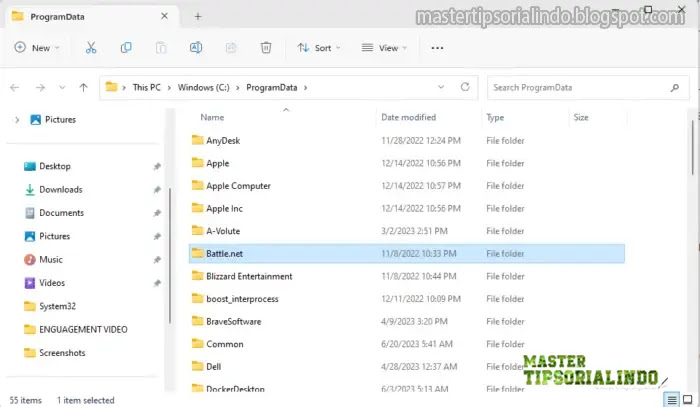Add a new tab with plus
700x407 pixels.
[198, 17]
